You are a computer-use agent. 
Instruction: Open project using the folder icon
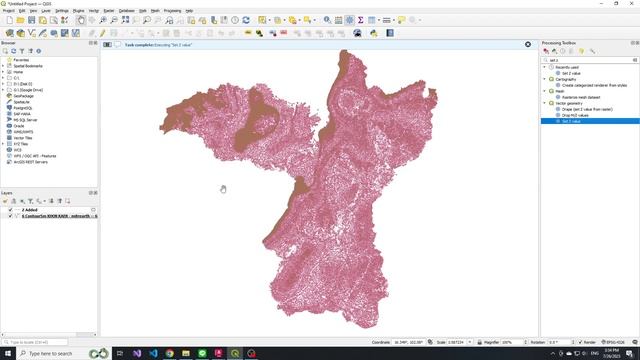20,20
